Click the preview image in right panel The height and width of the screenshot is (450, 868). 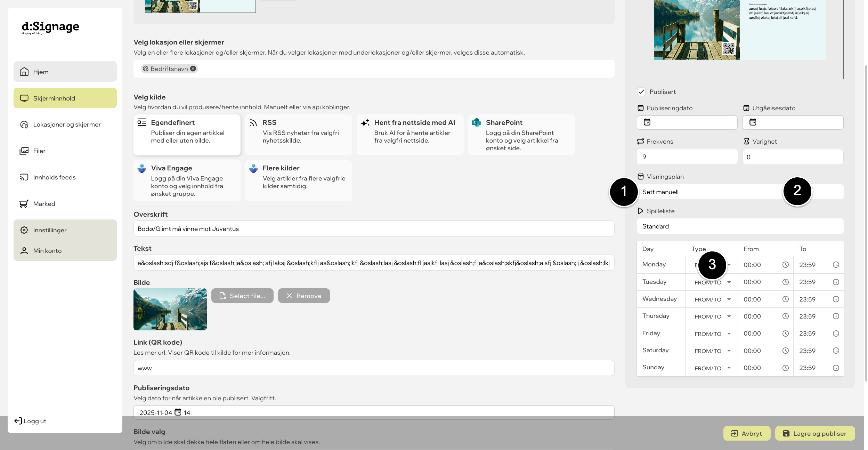[x=740, y=30]
